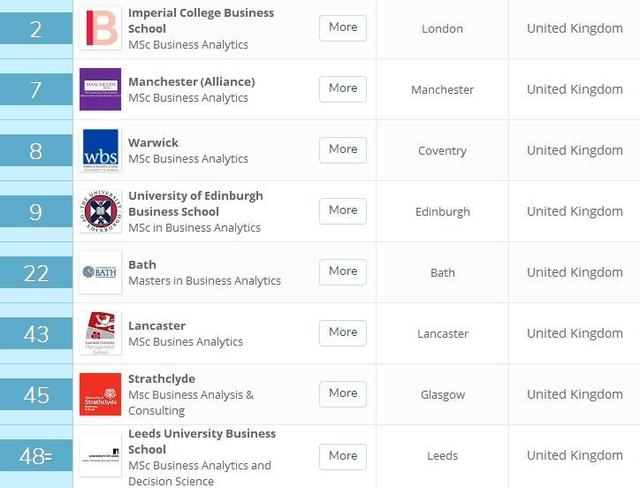This screenshot has width=640, height=488.
Task: Show More info for Lancaster
Action: pos(342,333)
